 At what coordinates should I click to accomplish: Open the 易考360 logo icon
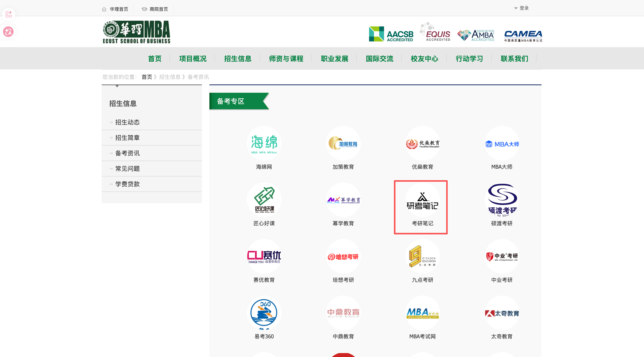(x=264, y=313)
